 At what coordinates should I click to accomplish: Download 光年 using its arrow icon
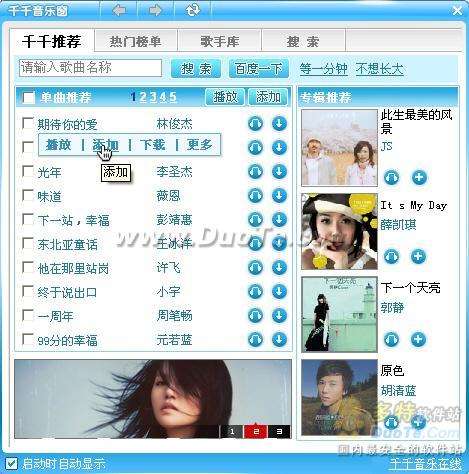tap(279, 172)
